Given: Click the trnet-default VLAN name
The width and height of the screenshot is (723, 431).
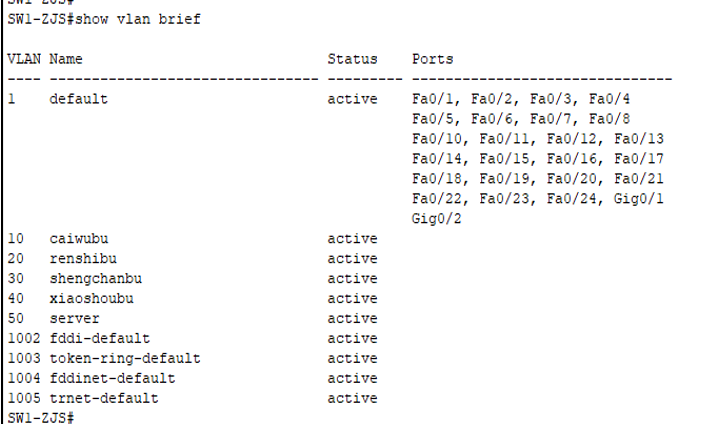Looking at the screenshot, I should tap(104, 398).
